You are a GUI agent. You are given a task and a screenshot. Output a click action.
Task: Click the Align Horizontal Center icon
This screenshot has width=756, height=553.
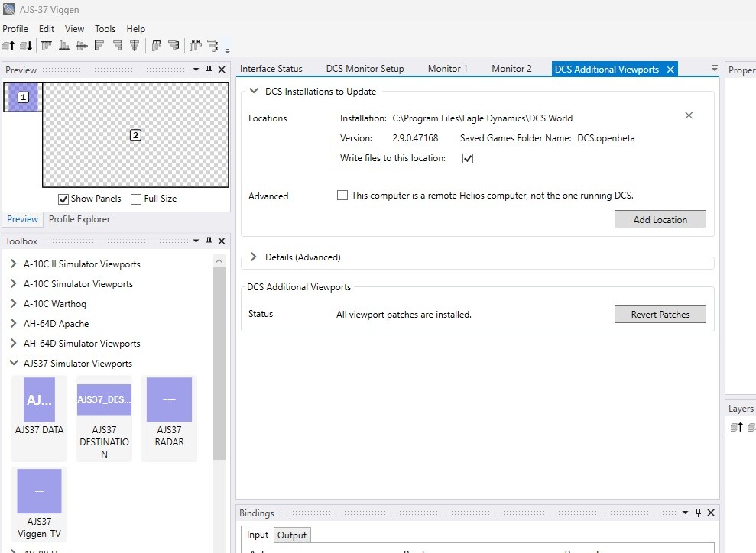(x=82, y=46)
